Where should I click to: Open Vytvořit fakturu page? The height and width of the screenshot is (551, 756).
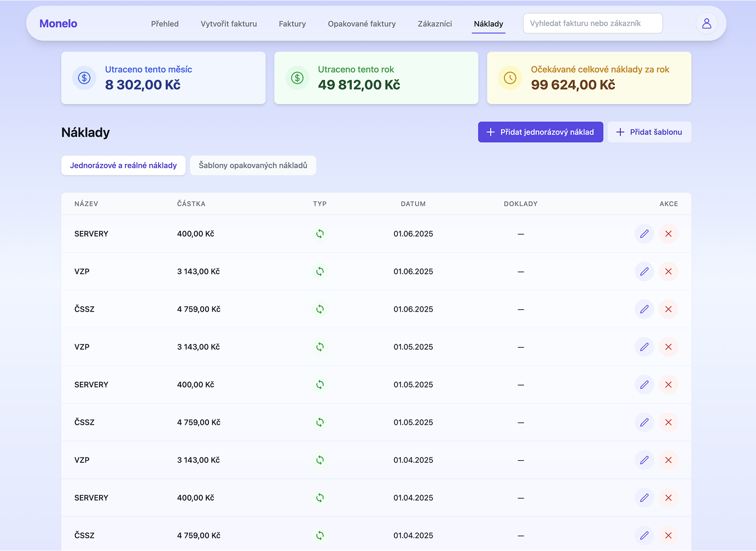(x=229, y=24)
